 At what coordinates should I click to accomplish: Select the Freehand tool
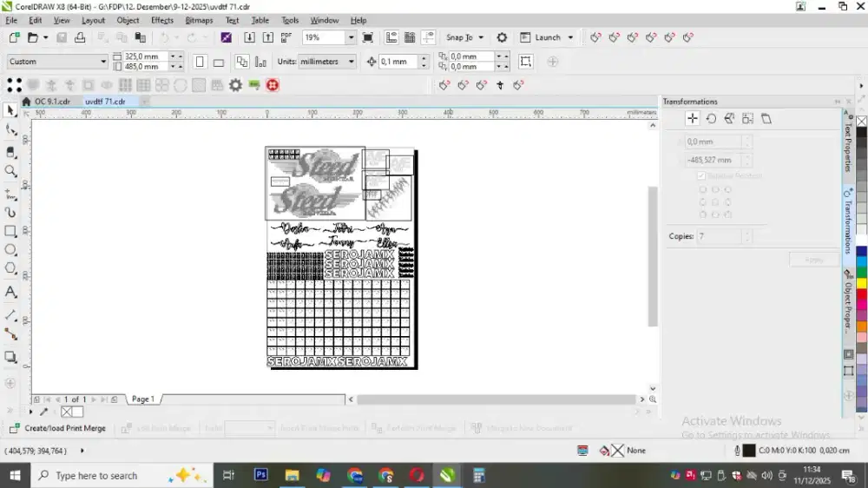pyautogui.click(x=10, y=194)
